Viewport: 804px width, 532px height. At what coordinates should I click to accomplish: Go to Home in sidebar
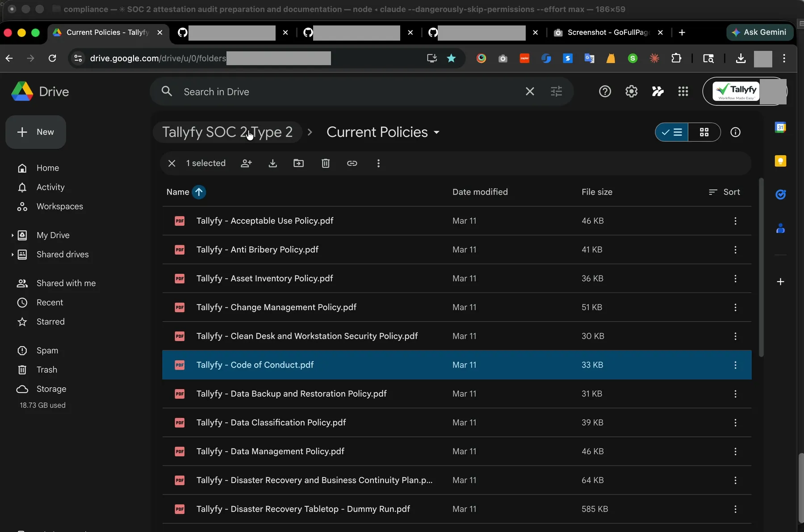47,168
